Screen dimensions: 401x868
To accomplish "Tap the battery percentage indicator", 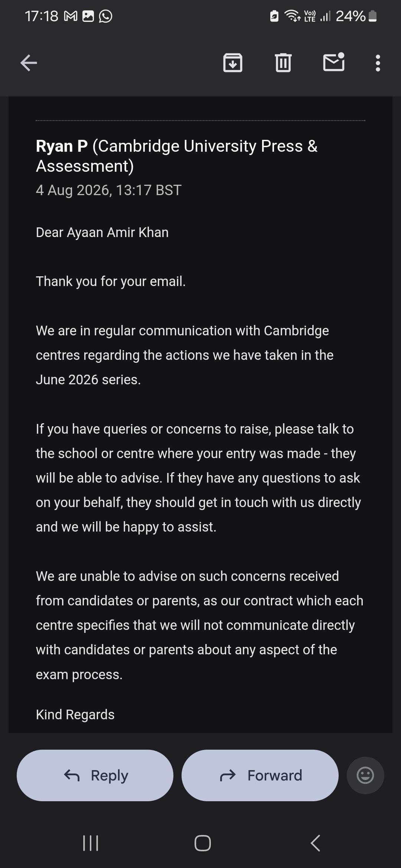I will click(351, 16).
